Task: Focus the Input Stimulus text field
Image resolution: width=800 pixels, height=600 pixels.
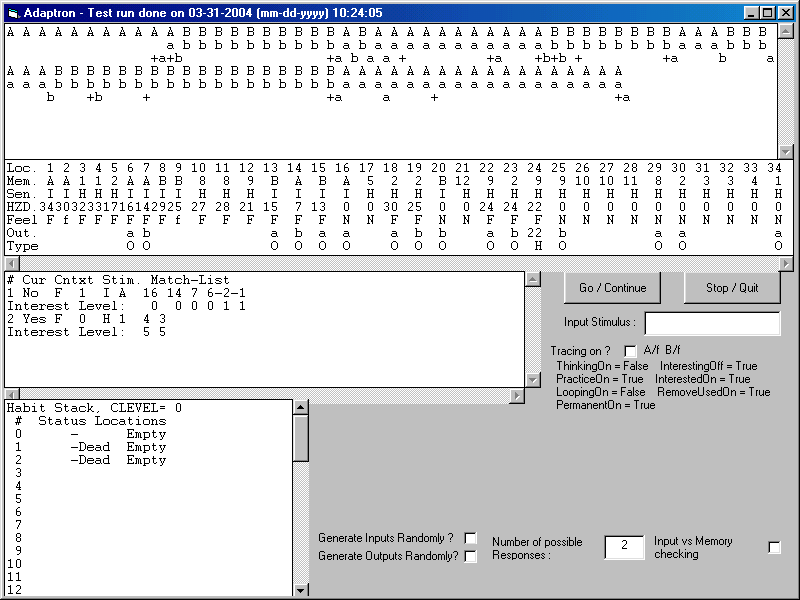Action: tap(712, 323)
